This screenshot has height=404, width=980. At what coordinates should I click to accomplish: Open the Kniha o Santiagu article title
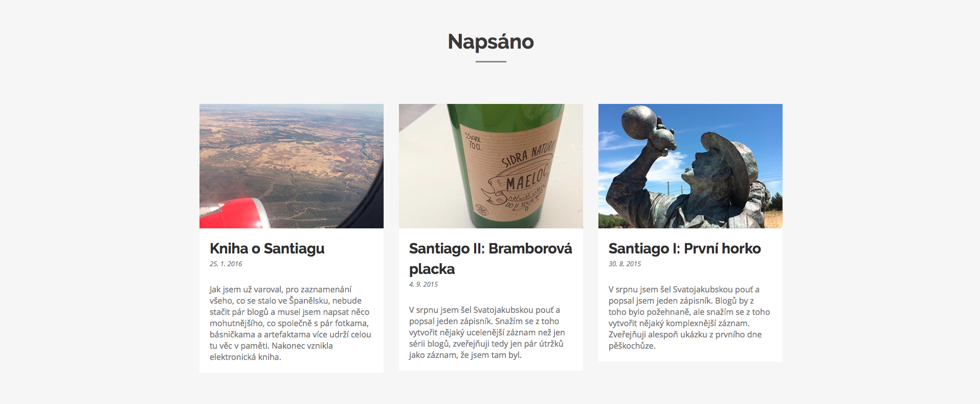pos(267,248)
